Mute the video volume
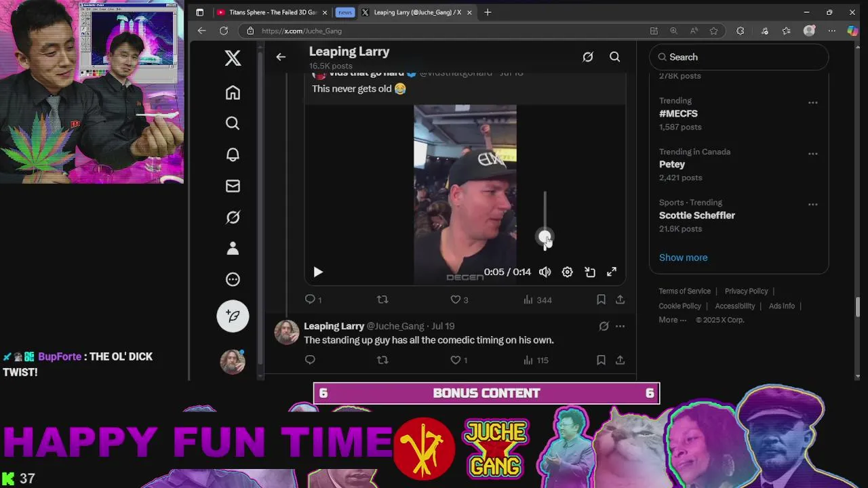Viewport: 868px width, 488px height. click(x=545, y=272)
